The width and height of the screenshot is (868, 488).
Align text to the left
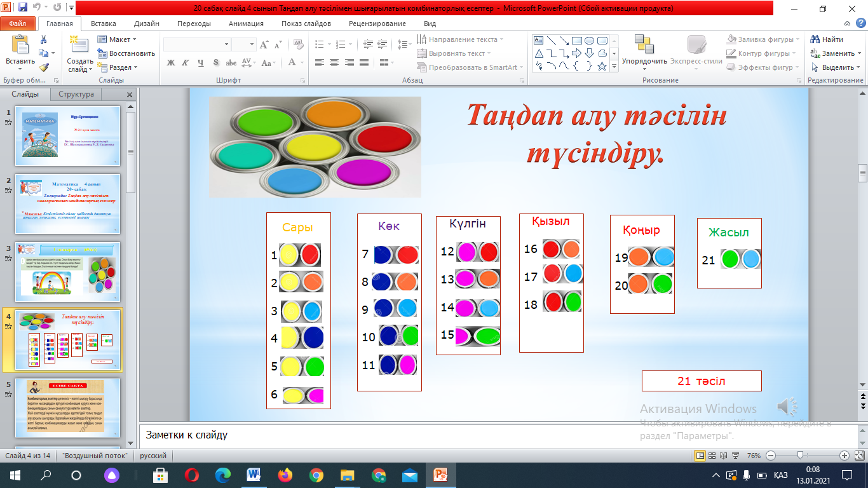[319, 62]
